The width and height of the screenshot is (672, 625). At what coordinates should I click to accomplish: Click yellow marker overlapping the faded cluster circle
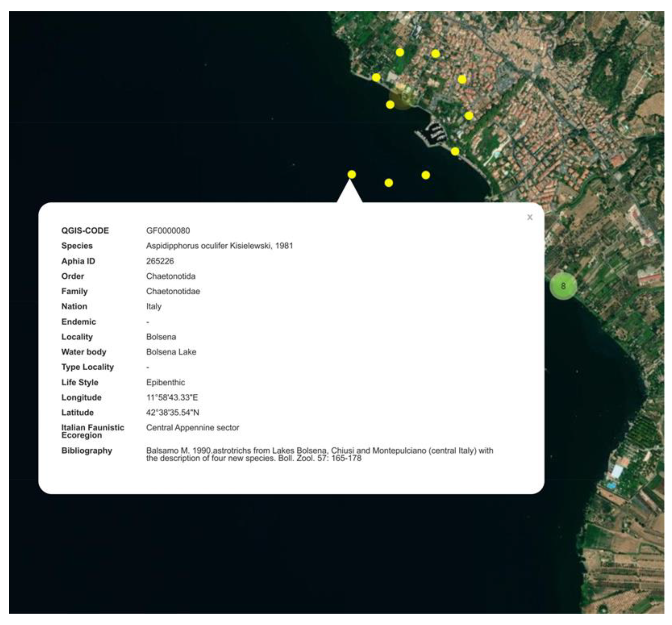(x=390, y=105)
